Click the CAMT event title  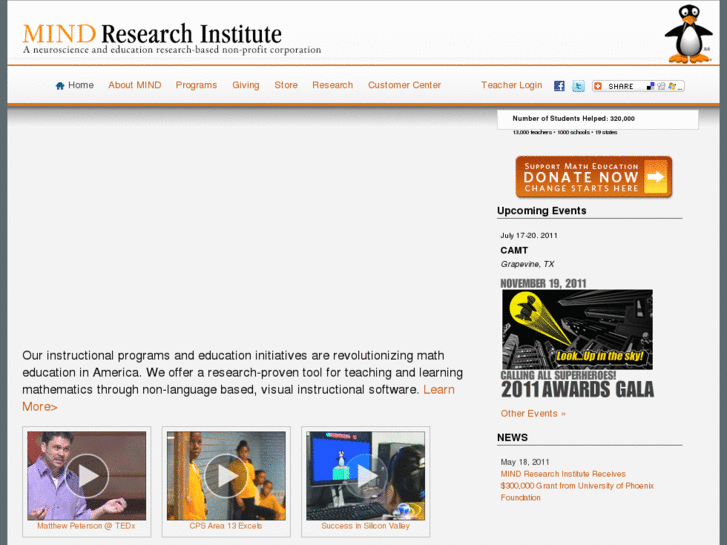click(x=514, y=250)
